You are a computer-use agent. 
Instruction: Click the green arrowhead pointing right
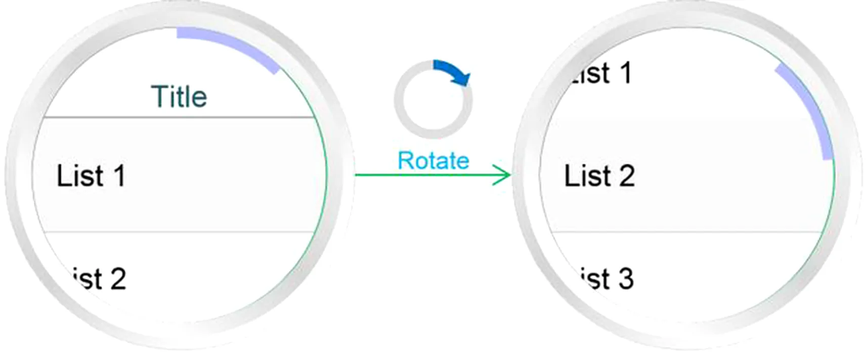click(x=502, y=175)
